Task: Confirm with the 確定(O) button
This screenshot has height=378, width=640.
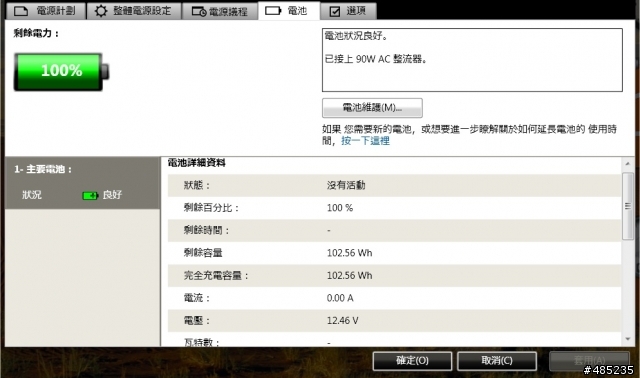Action: tap(412, 361)
